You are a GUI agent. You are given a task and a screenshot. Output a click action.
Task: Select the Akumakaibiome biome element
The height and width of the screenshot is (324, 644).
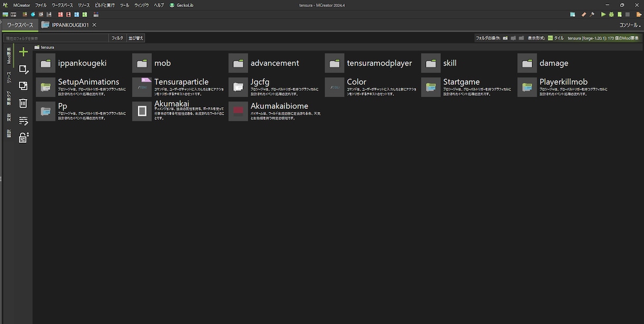274,111
